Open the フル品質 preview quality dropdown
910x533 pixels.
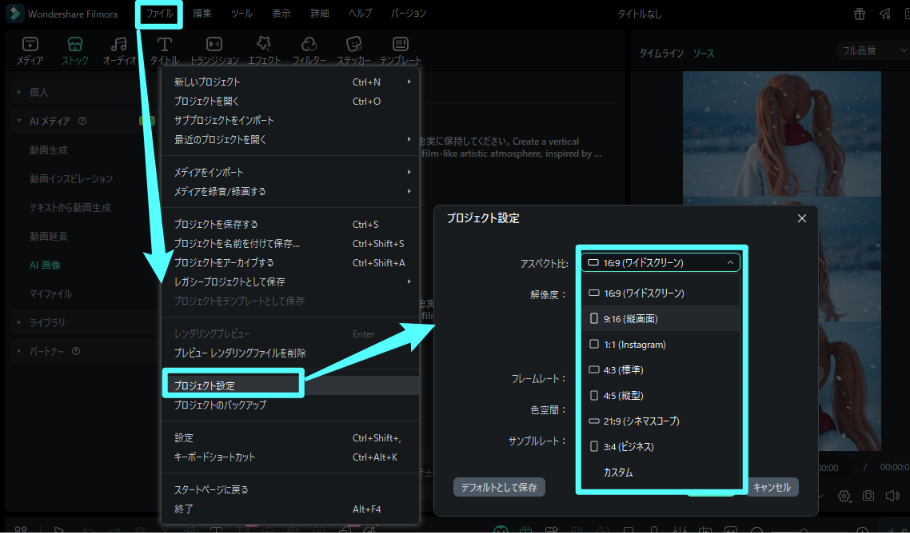pyautogui.click(x=870, y=50)
